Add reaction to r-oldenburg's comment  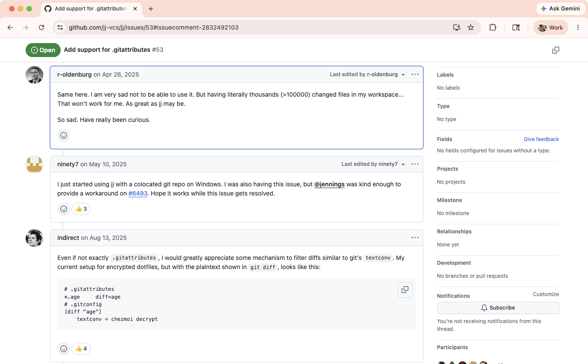pos(64,135)
